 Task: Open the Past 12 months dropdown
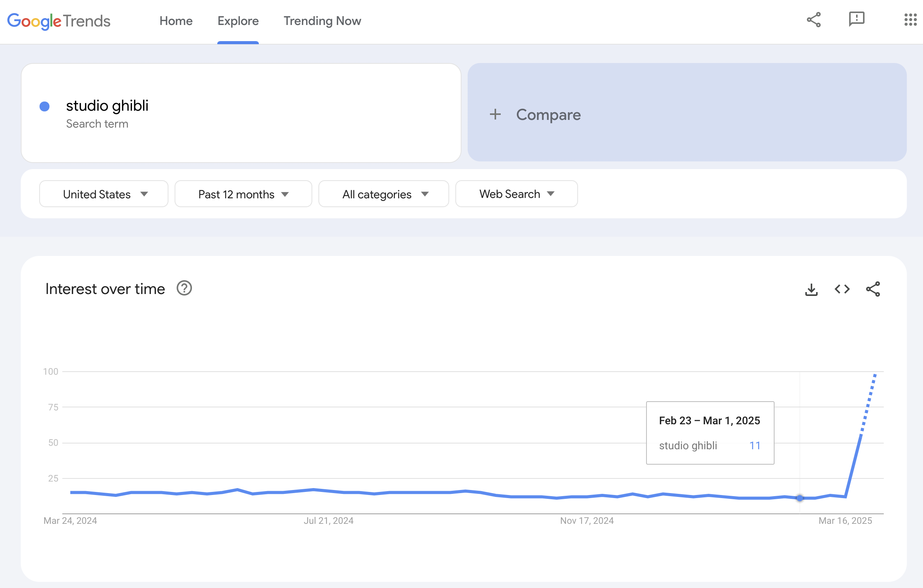[x=243, y=194]
